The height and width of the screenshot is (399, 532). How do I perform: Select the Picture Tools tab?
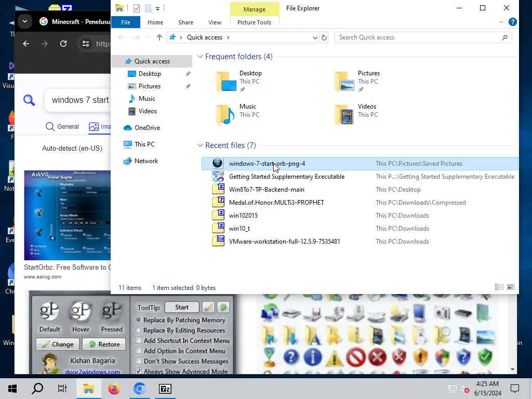coord(254,22)
